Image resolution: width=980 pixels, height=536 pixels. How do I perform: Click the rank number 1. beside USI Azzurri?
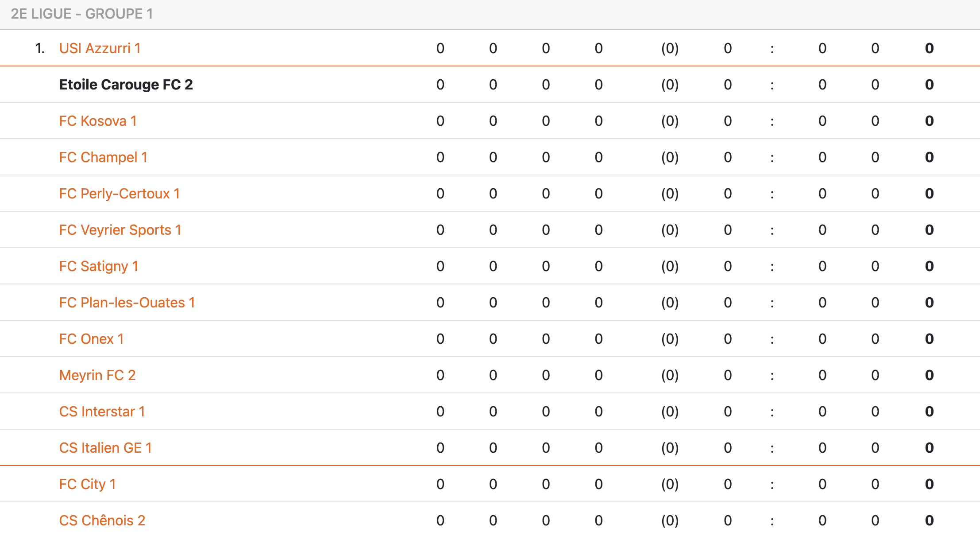(40, 48)
